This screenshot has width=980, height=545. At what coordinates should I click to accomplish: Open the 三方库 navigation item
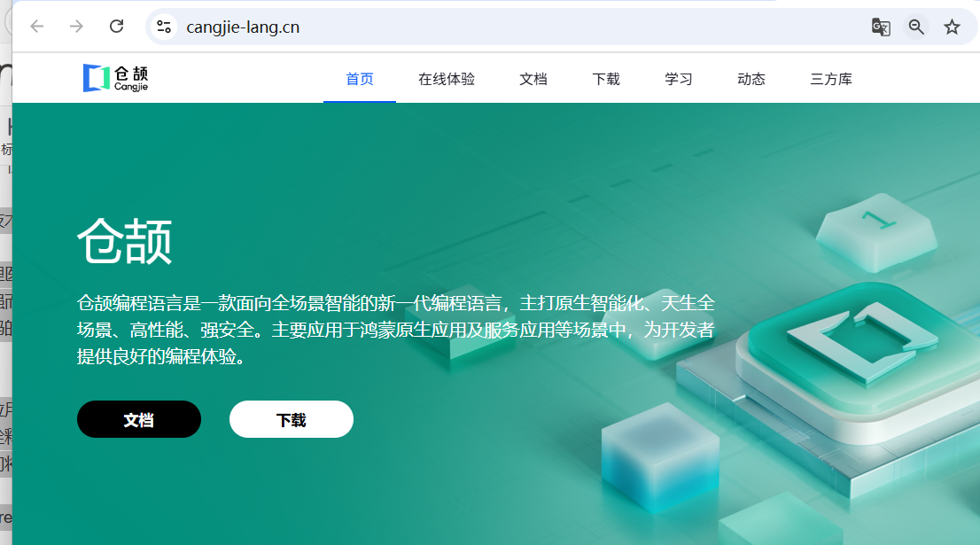click(x=831, y=79)
